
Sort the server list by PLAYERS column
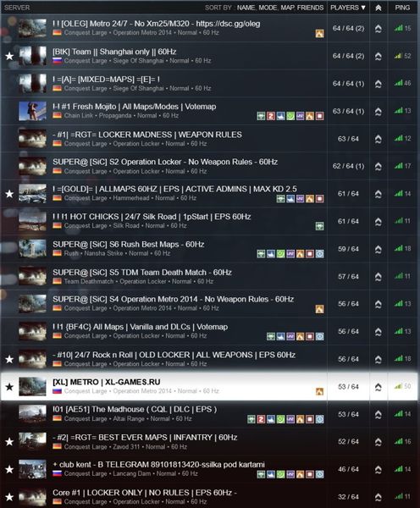(x=348, y=8)
